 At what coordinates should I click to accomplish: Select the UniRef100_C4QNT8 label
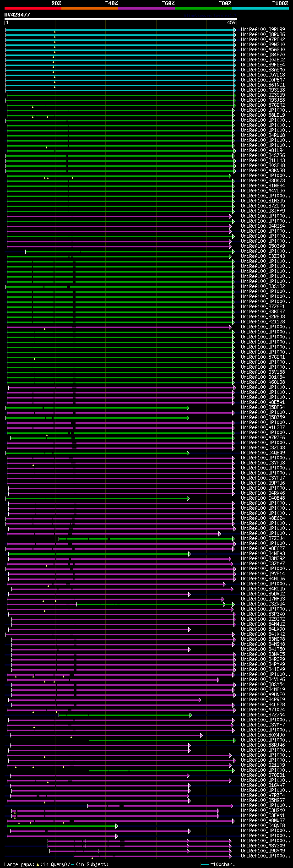(x=263, y=826)
